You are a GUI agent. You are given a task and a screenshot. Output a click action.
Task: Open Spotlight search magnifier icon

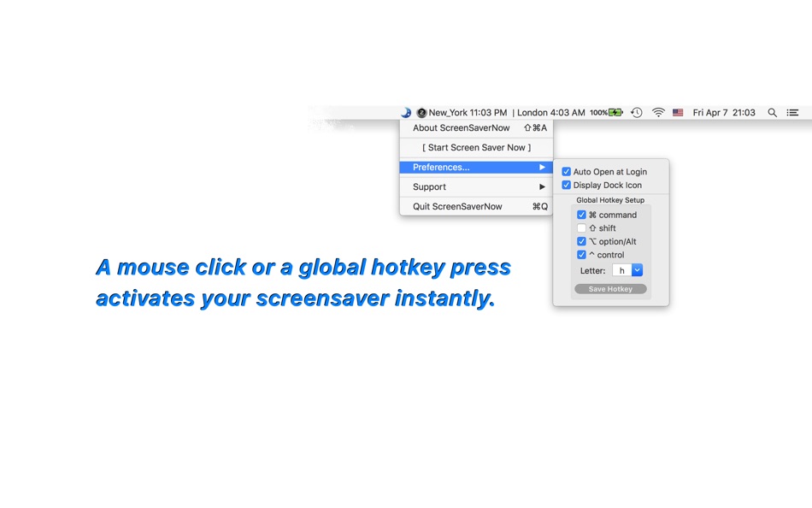click(x=772, y=113)
